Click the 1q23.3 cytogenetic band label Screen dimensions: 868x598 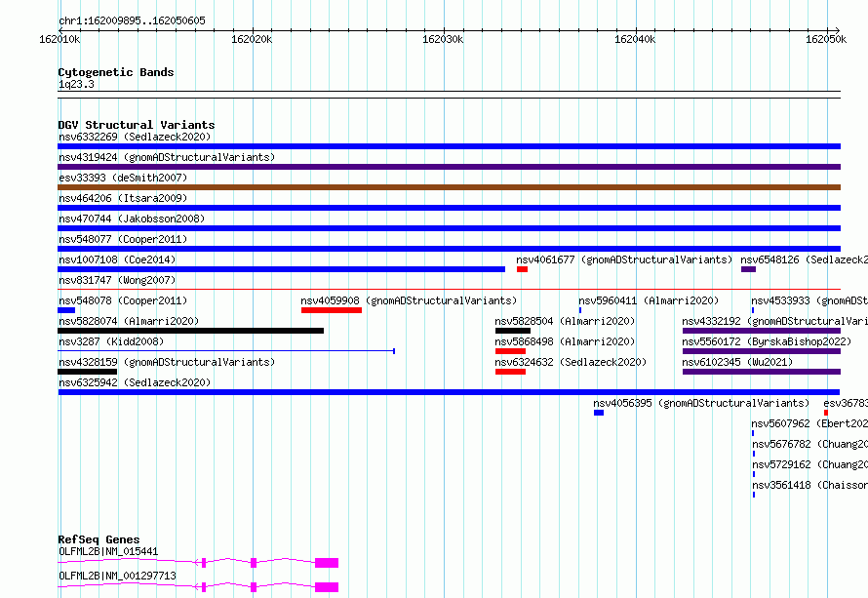pyautogui.click(x=76, y=84)
